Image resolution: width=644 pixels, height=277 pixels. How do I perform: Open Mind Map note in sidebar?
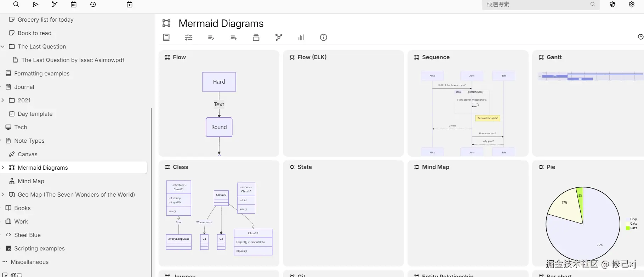31,181
